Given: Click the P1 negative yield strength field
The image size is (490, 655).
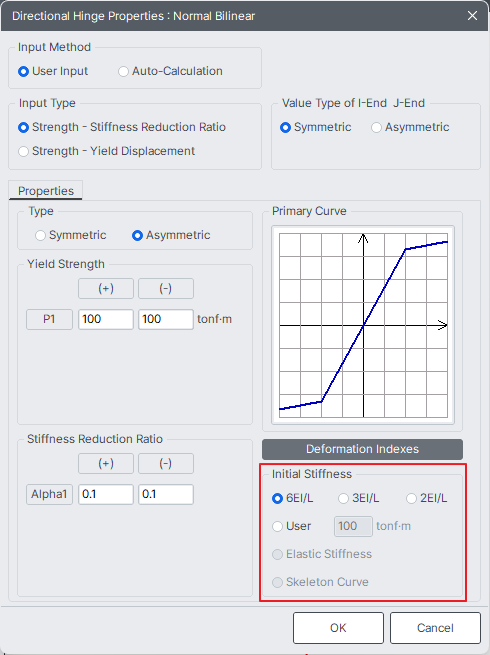Looking at the screenshot, I should pyautogui.click(x=166, y=319).
